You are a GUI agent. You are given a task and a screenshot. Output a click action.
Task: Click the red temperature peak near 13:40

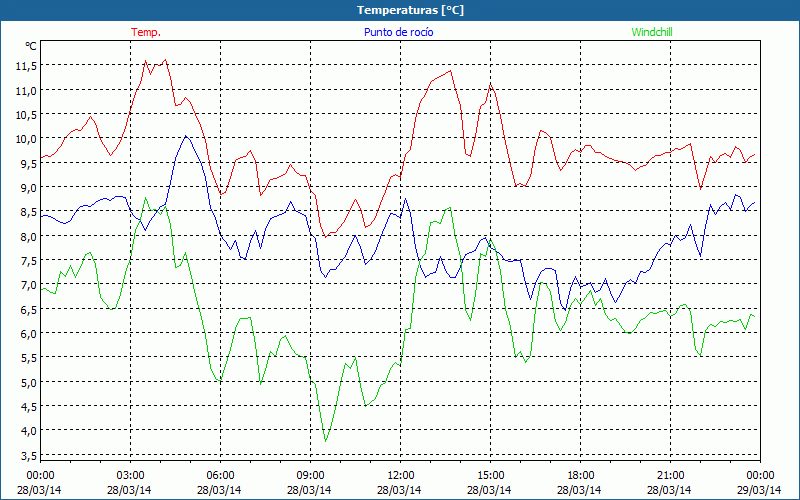[451, 71]
